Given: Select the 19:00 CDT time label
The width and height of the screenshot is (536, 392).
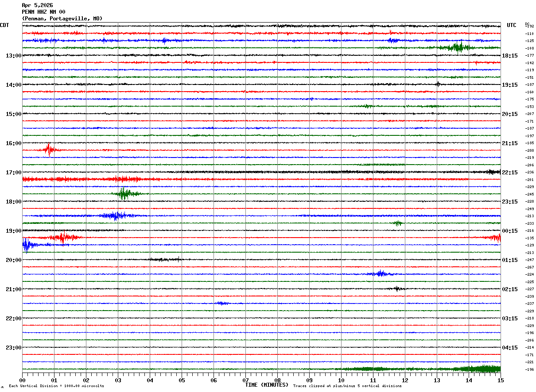Looking at the screenshot, I should [x=13, y=231].
